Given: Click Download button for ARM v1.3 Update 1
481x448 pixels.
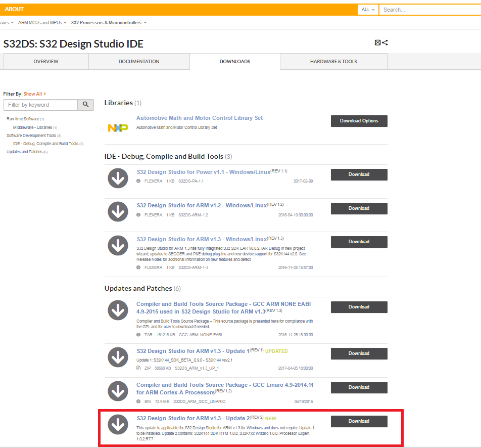Looking at the screenshot, I should pos(359,353).
